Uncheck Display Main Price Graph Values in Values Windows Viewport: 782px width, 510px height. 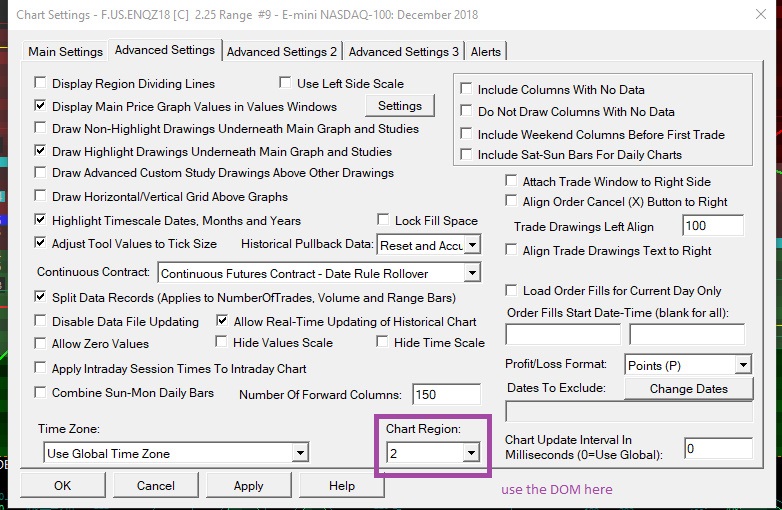pos(40,105)
